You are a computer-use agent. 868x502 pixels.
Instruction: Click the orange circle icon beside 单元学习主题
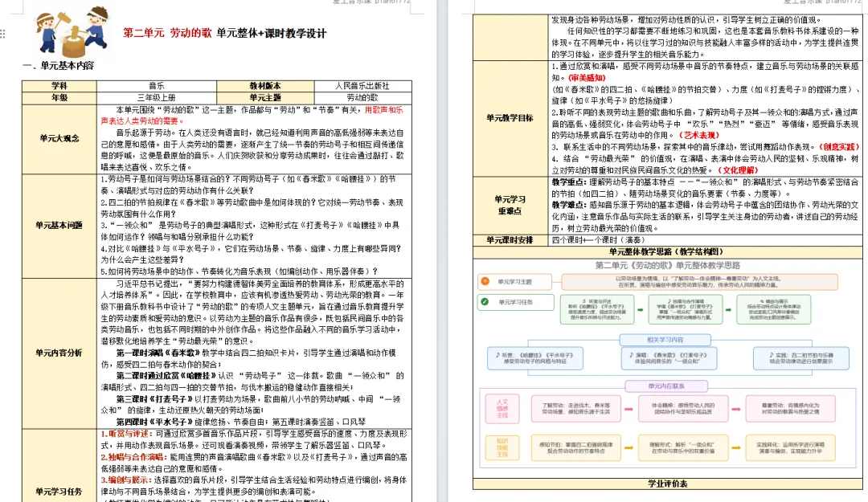point(485,281)
